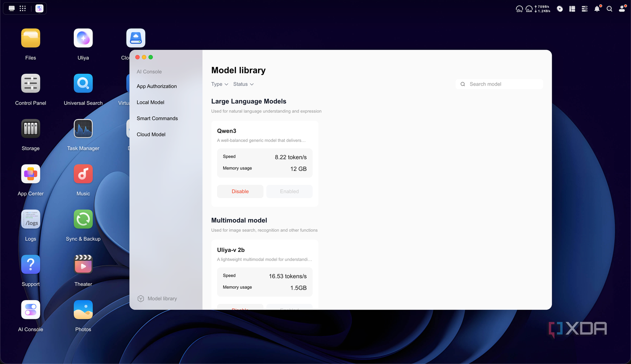Launch the Theater app
This screenshot has width=631, height=364.
[83, 264]
